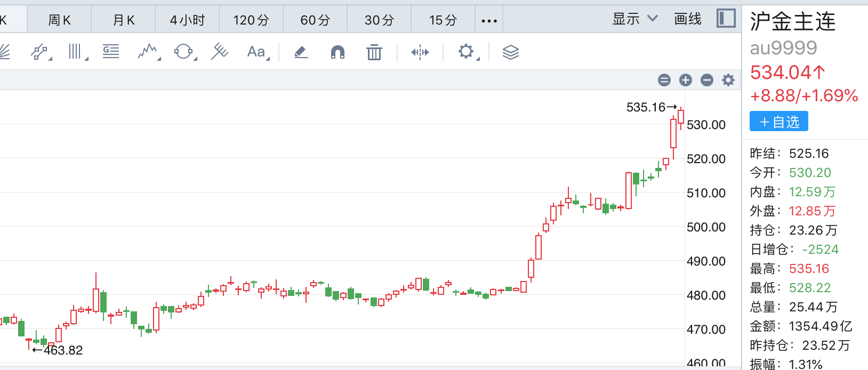Click the trash icon to delete drawings
The width and height of the screenshot is (868, 370).
pyautogui.click(x=374, y=52)
